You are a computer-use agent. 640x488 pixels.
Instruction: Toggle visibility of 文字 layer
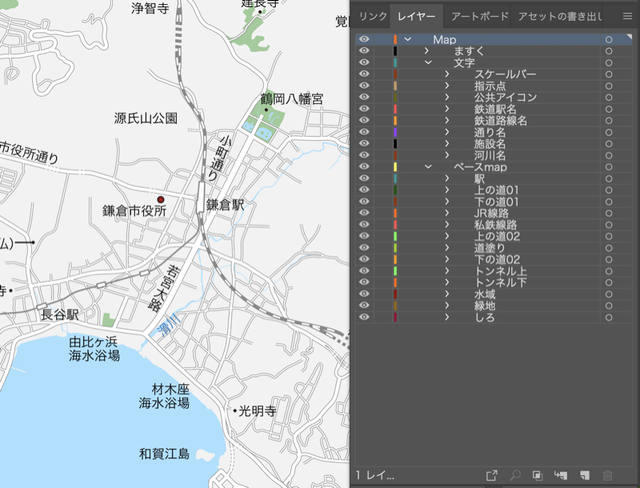click(364, 62)
